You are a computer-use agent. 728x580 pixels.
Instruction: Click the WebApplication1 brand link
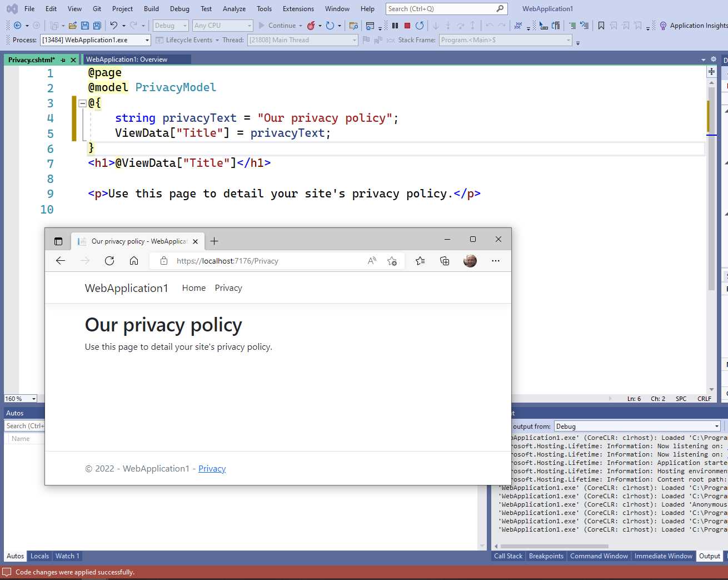coord(127,288)
